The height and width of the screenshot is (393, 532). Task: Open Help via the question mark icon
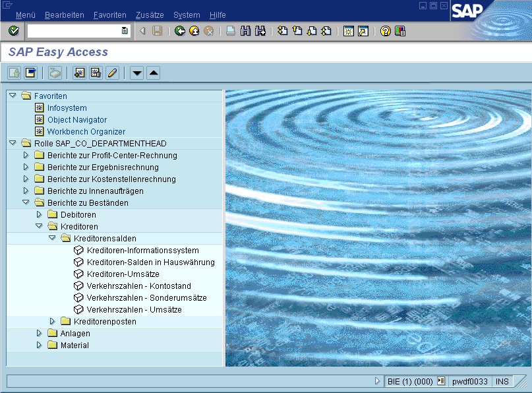coord(386,31)
